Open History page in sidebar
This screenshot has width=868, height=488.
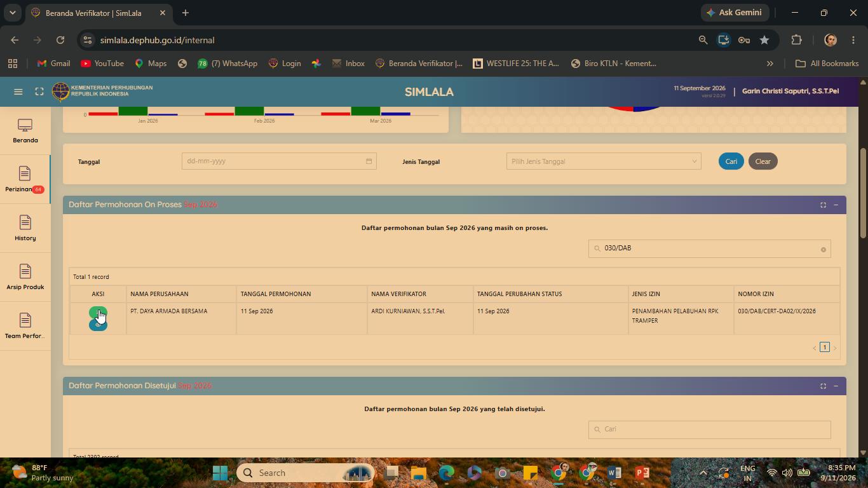point(25,229)
